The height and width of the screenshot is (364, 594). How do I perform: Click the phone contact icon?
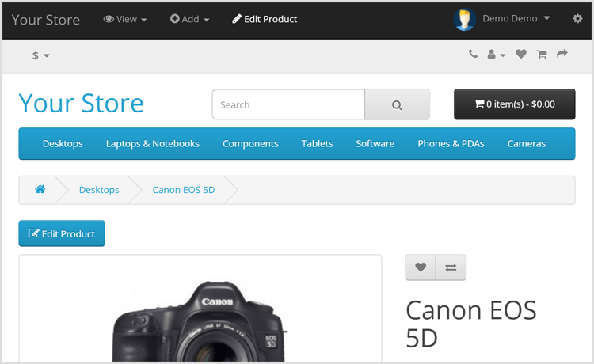(x=473, y=54)
